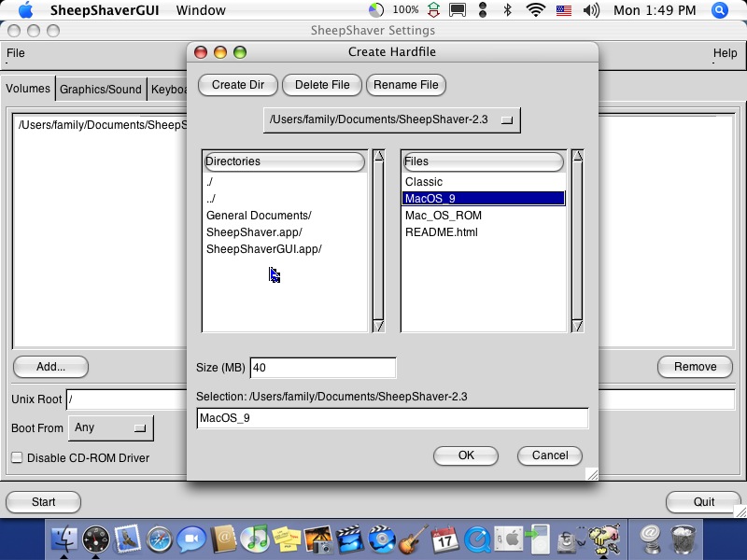This screenshot has height=560, width=747.
Task: Click the Quit button
Action: click(704, 502)
